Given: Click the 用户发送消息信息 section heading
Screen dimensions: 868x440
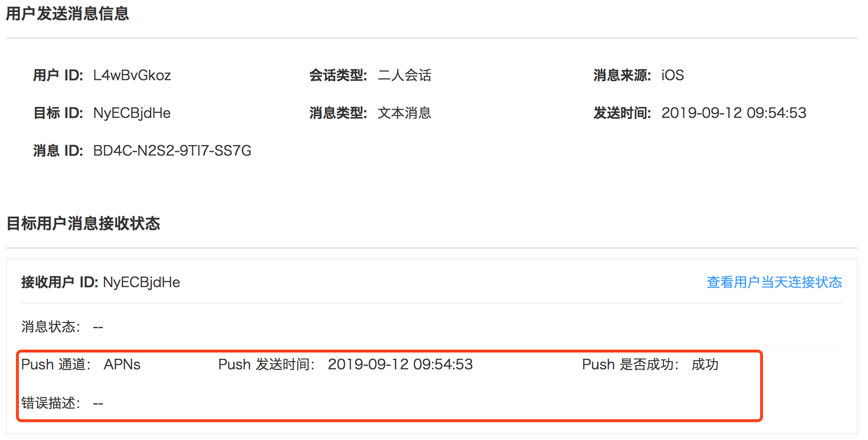Looking at the screenshot, I should (67, 14).
